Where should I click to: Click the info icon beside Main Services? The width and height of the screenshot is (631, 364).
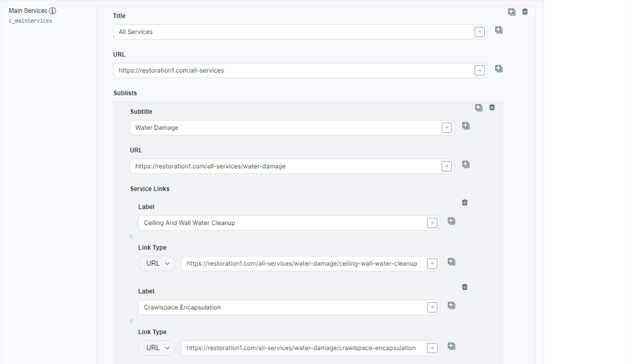(x=53, y=11)
